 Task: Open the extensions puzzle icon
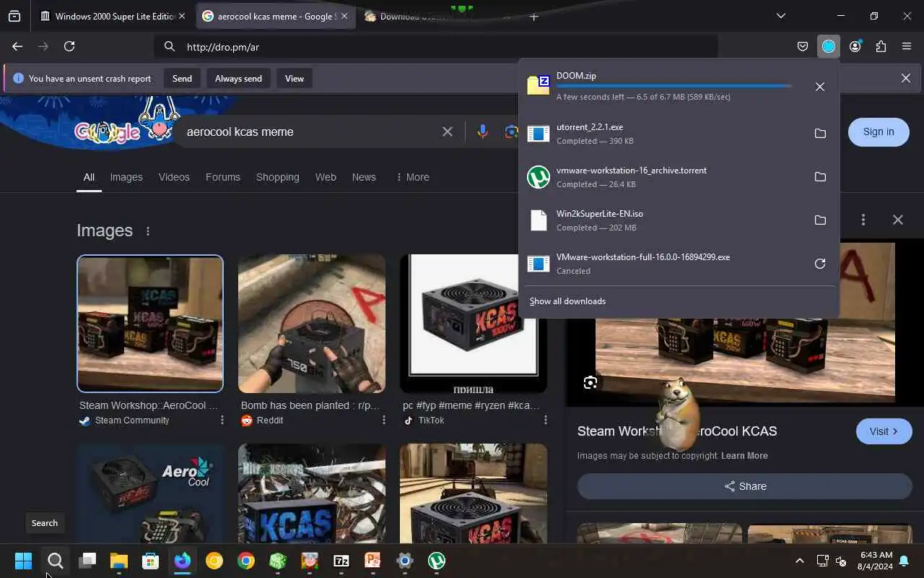pyautogui.click(x=881, y=46)
